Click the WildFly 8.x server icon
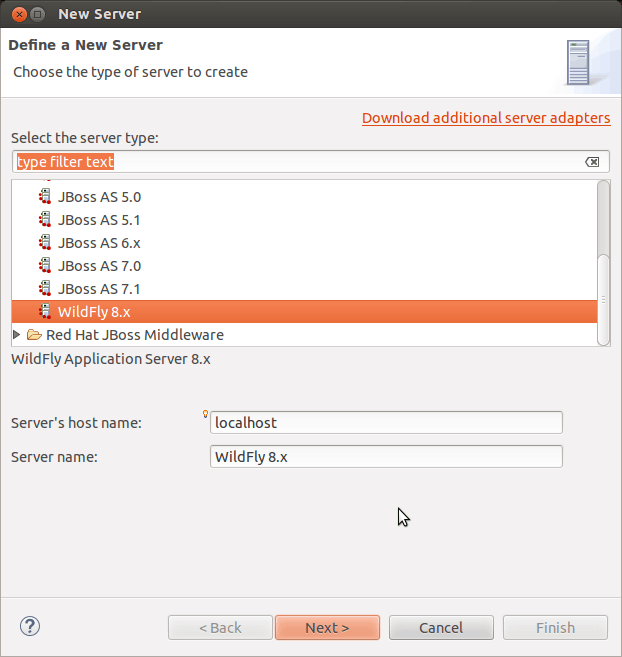 pyautogui.click(x=45, y=312)
